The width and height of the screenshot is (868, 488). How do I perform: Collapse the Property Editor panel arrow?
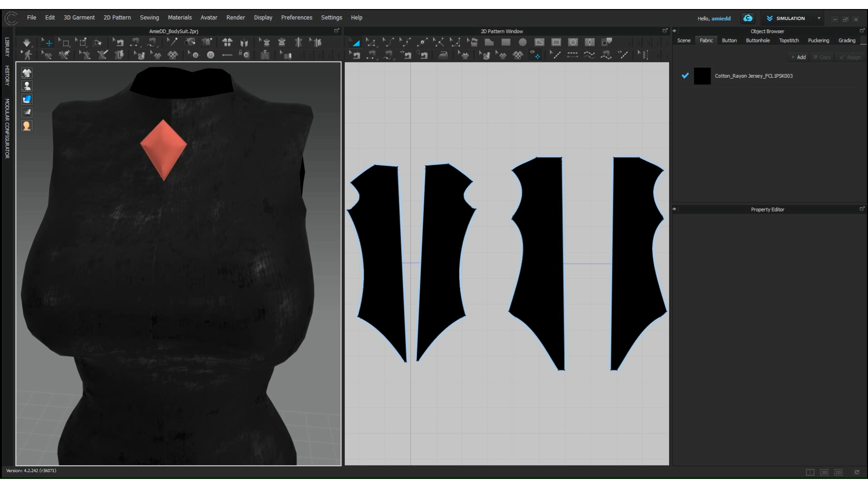(675, 209)
